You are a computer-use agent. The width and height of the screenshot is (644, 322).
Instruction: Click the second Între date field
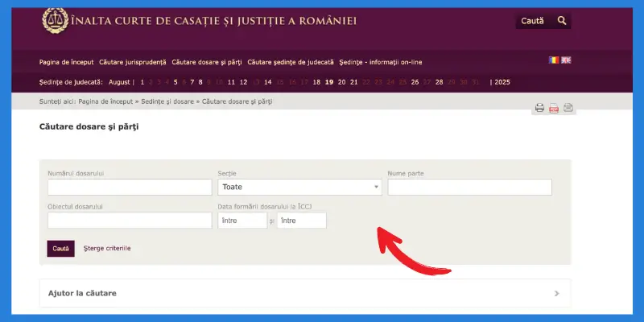pos(302,220)
